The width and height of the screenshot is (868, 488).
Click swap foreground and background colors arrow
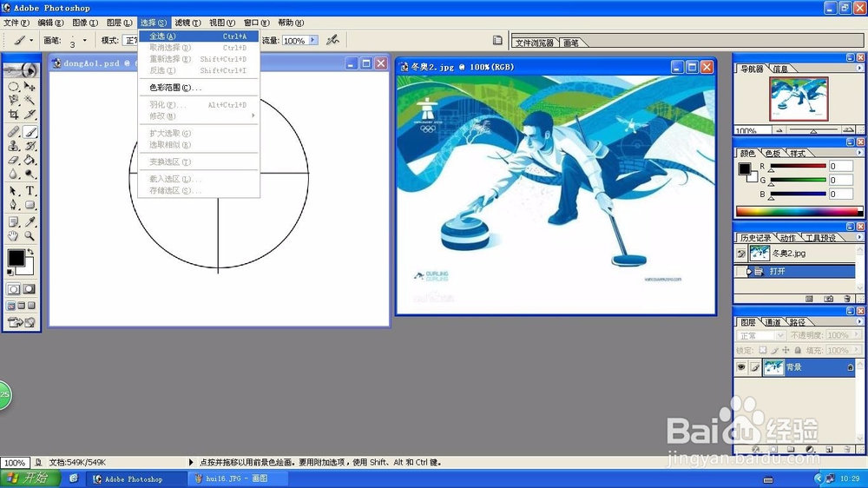pos(31,252)
